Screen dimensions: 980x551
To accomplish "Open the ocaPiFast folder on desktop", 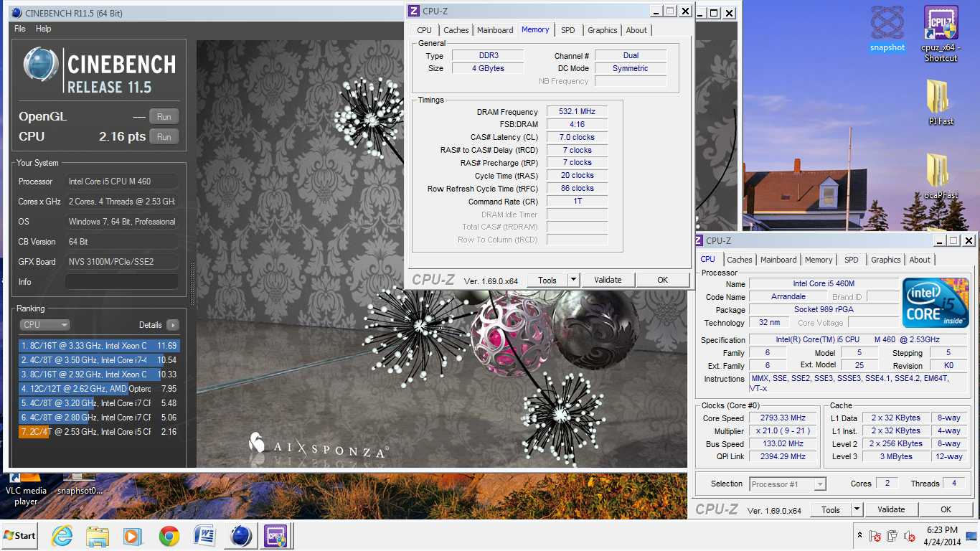I will point(941,176).
